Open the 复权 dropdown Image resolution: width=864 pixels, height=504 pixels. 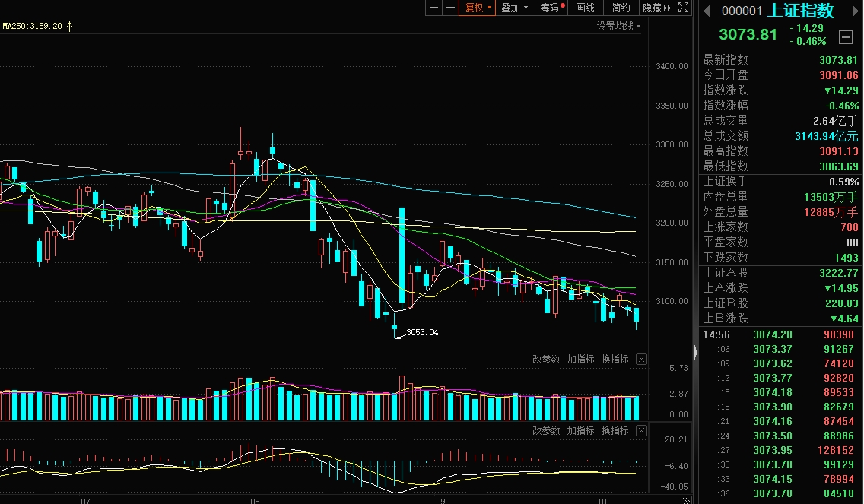point(478,8)
